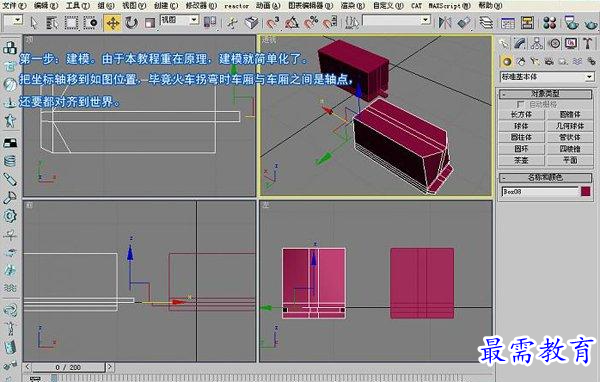Click the 圆柱体 cylinder button

tap(521, 137)
